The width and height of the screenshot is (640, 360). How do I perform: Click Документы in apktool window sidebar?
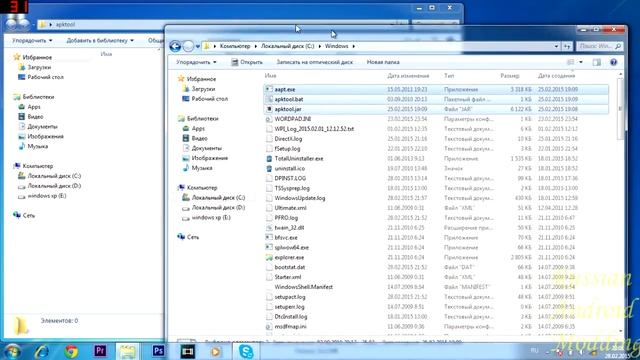pyautogui.click(x=42, y=127)
